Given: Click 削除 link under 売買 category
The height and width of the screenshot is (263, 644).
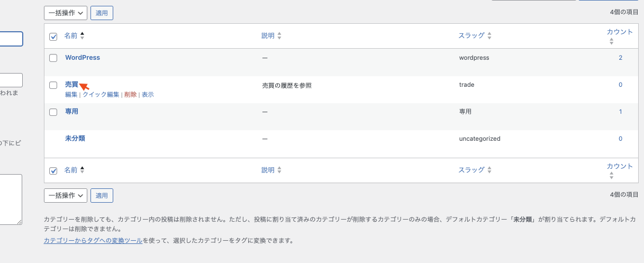Looking at the screenshot, I should pos(130,95).
